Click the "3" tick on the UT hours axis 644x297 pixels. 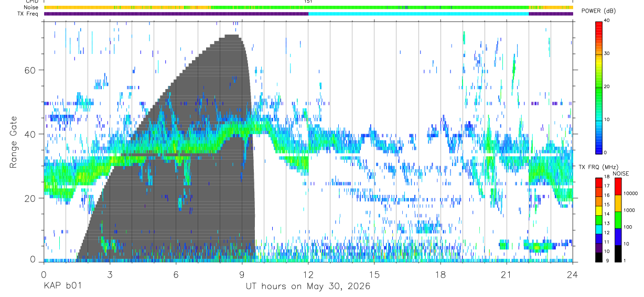110,274
